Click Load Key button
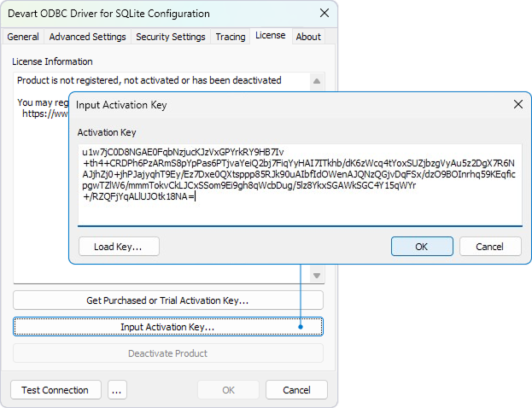 [119, 246]
